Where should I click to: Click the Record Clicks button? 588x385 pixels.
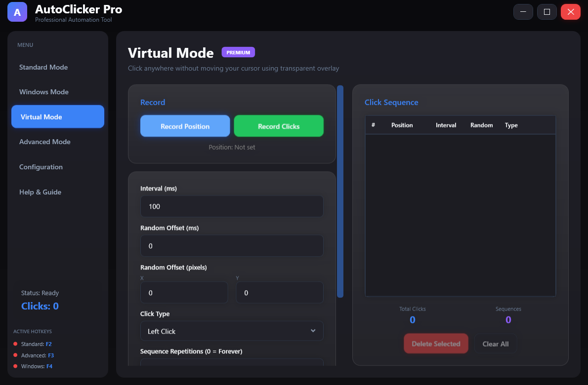pos(279,126)
